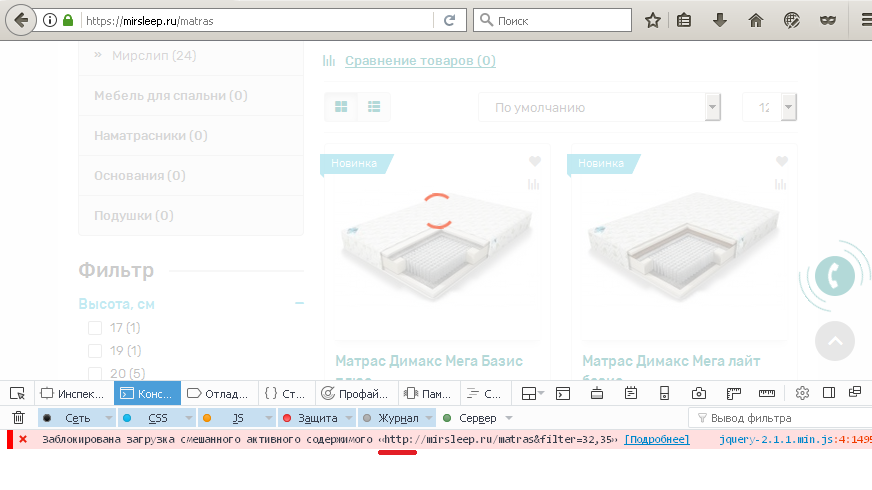Expand the Сеть filter dropdown arrow
The width and height of the screenshot is (872, 490).
pos(109,418)
